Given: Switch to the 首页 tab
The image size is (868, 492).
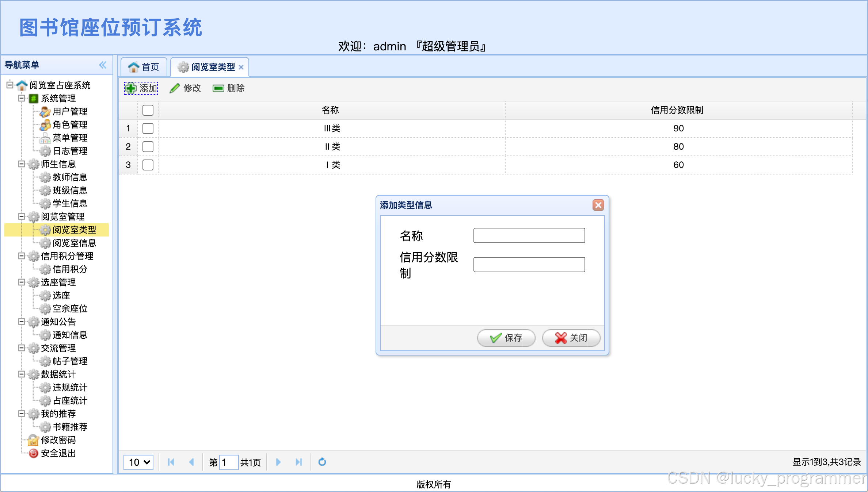Looking at the screenshot, I should point(144,67).
